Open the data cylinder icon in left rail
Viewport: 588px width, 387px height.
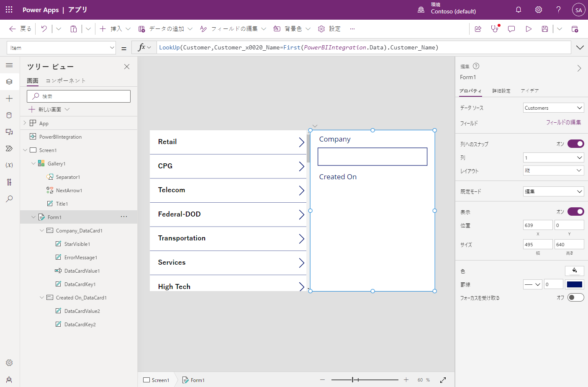pyautogui.click(x=9, y=115)
